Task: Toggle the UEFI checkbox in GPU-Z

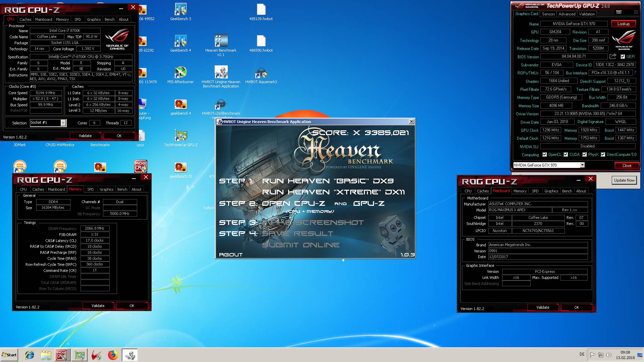Action: [623, 57]
